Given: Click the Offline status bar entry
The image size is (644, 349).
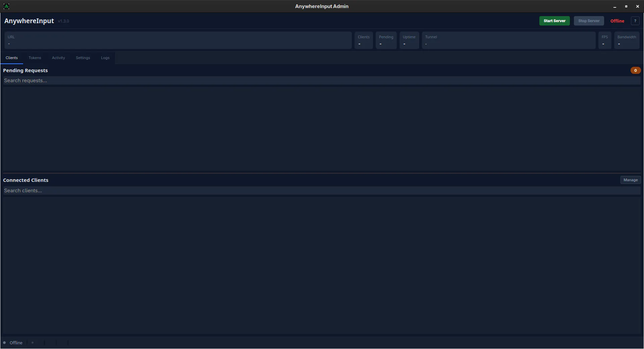Looking at the screenshot, I should pos(16,343).
